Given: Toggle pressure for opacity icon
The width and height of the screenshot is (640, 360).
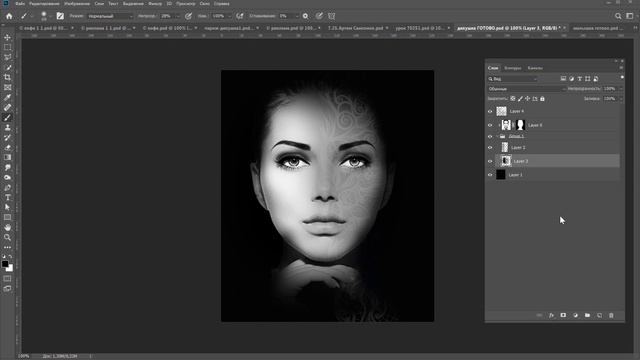Looking at the screenshot, I should pyautogui.click(x=188, y=16).
